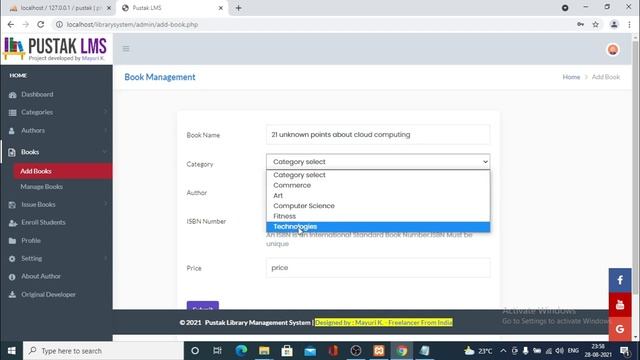
Task: Choose Fitness from category list
Action: (x=378, y=216)
